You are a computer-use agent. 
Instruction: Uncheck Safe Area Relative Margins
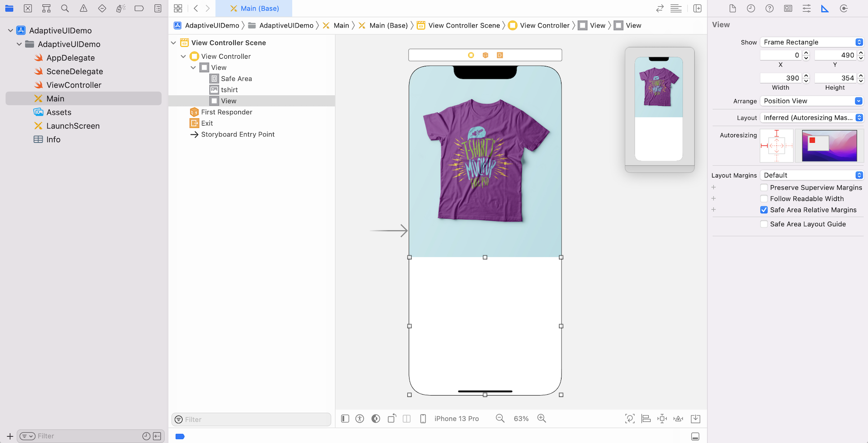tap(764, 210)
